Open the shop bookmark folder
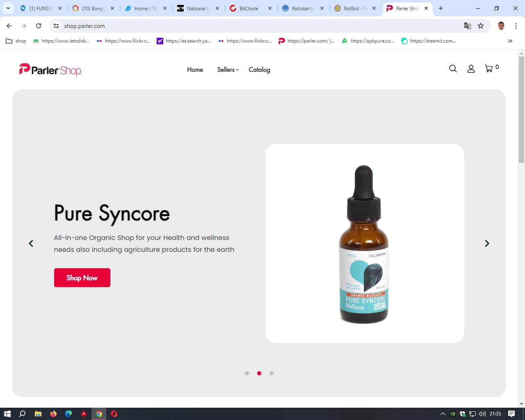The image size is (525, 420). [x=16, y=41]
